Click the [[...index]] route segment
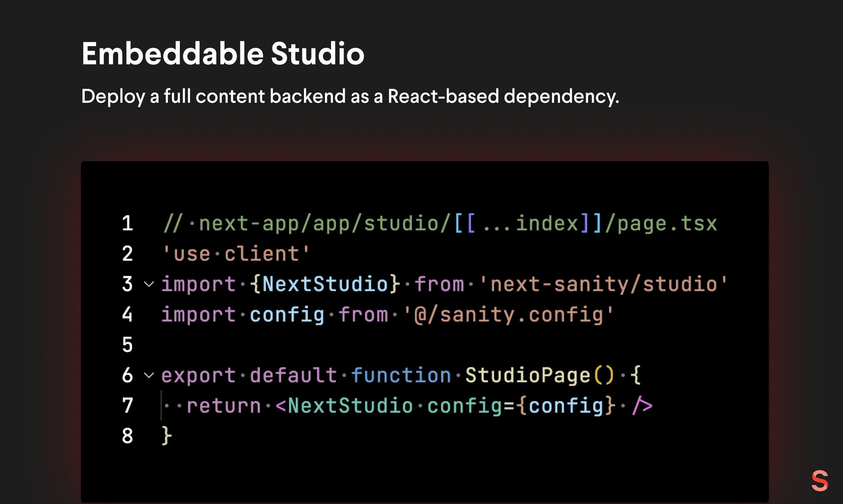Screen dimensions: 843x504 528,223
